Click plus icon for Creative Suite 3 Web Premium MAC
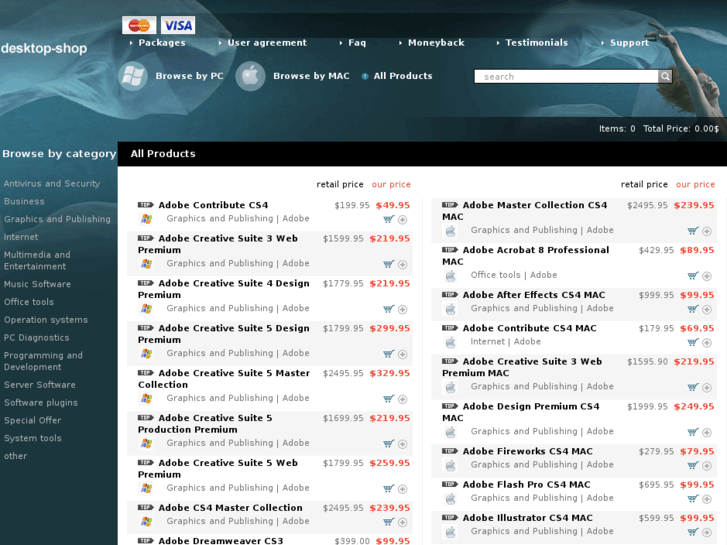Image resolution: width=727 pixels, height=545 pixels. (707, 388)
